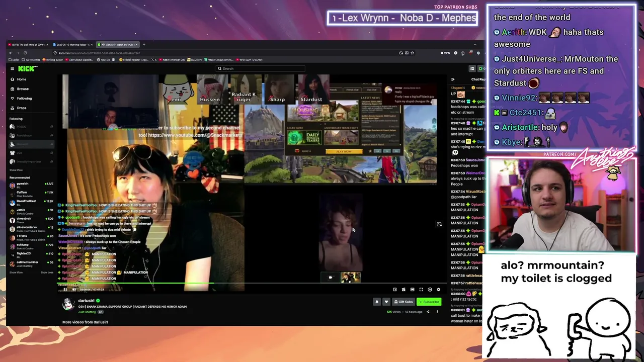Open the Dailies bookmarks folder

pyautogui.click(x=14, y=60)
